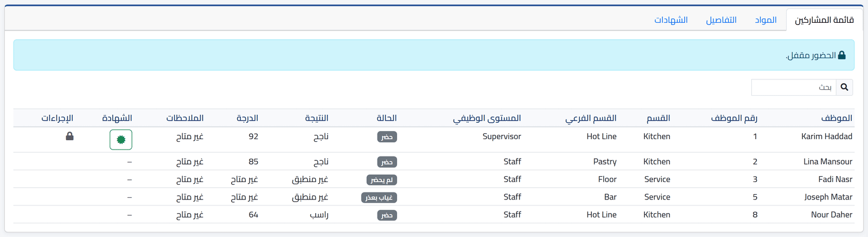Click Floor subdepartment cell
The width and height of the screenshot is (868, 237).
(x=607, y=179)
